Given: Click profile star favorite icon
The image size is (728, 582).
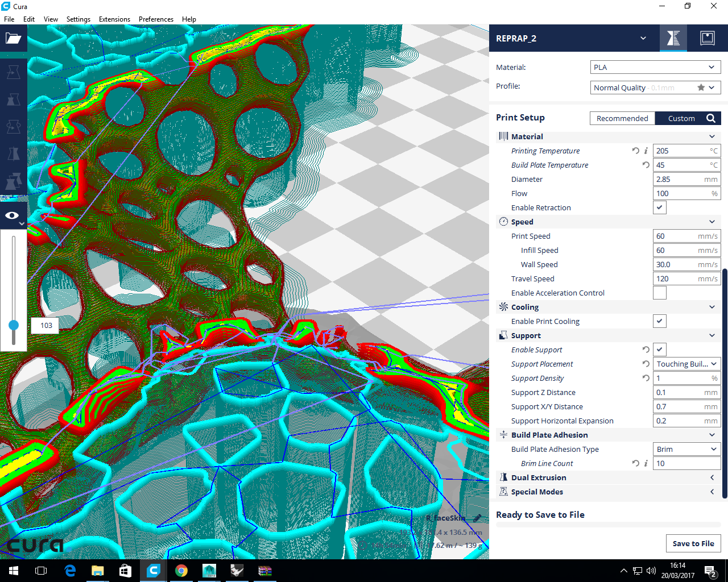Looking at the screenshot, I should pyautogui.click(x=701, y=88).
